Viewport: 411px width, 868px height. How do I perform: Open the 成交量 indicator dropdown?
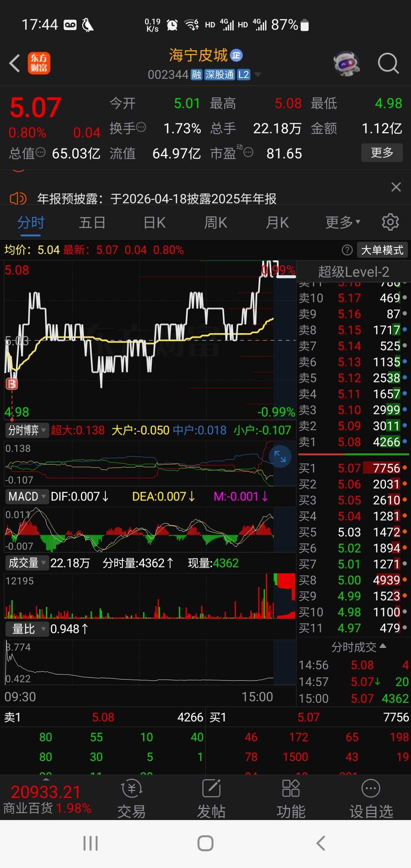pos(27,563)
